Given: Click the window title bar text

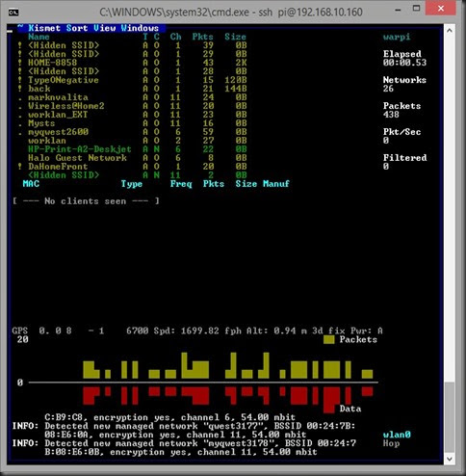Looking at the screenshot, I should point(231,13).
